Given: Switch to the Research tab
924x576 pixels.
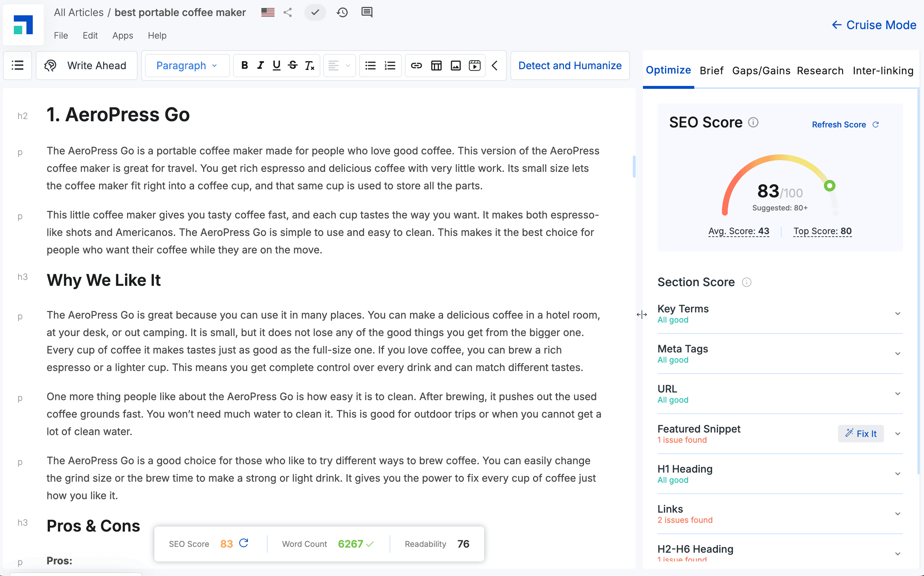Looking at the screenshot, I should tap(820, 71).
